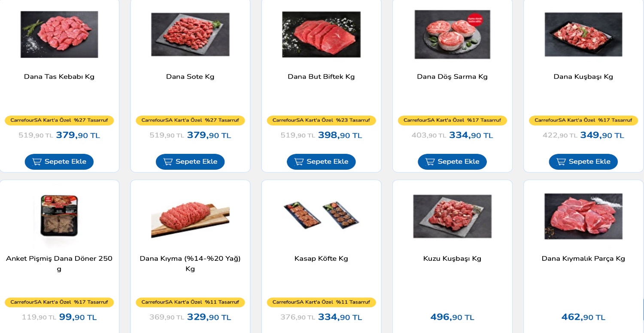Screen dimensions: 644x333
Task: Add Dana Döş Sarma to cart
Action: 452,162
